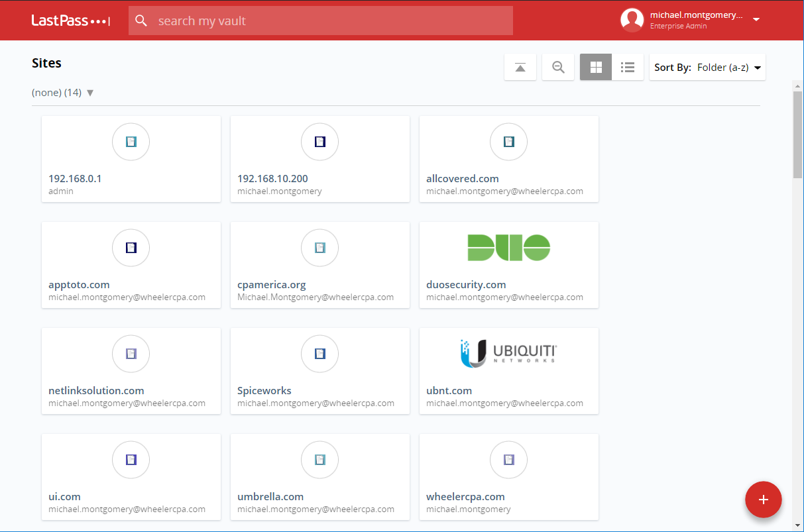Viewport: 804px width, 532px height.
Task: Select the Spiceworks title
Action: click(x=264, y=391)
